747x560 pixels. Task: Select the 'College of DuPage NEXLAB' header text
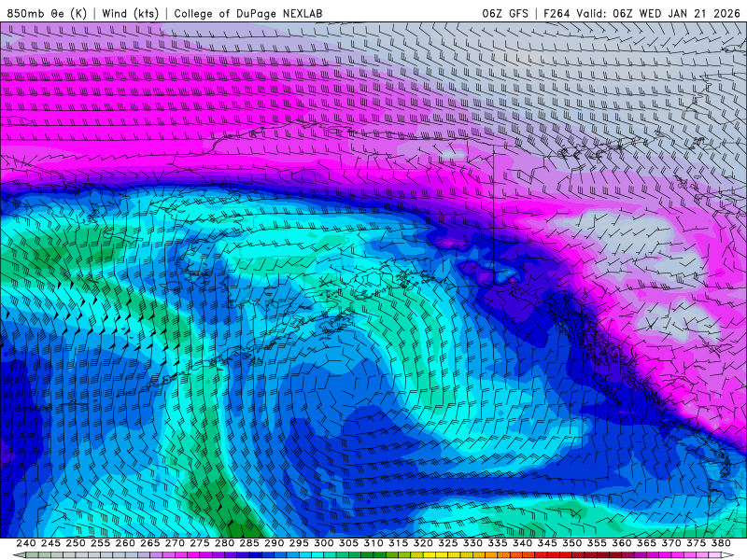[248, 13]
